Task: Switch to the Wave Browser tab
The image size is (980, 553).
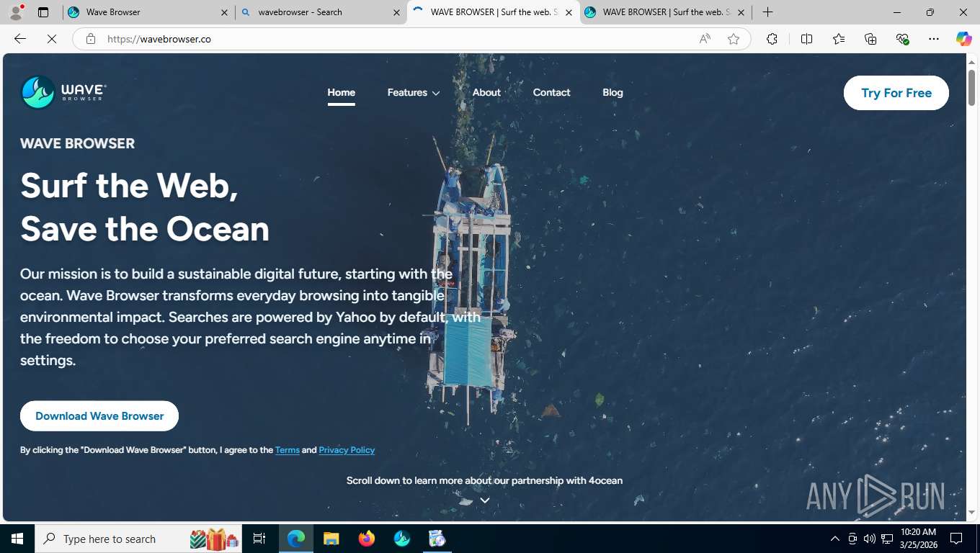Action: coord(148,12)
